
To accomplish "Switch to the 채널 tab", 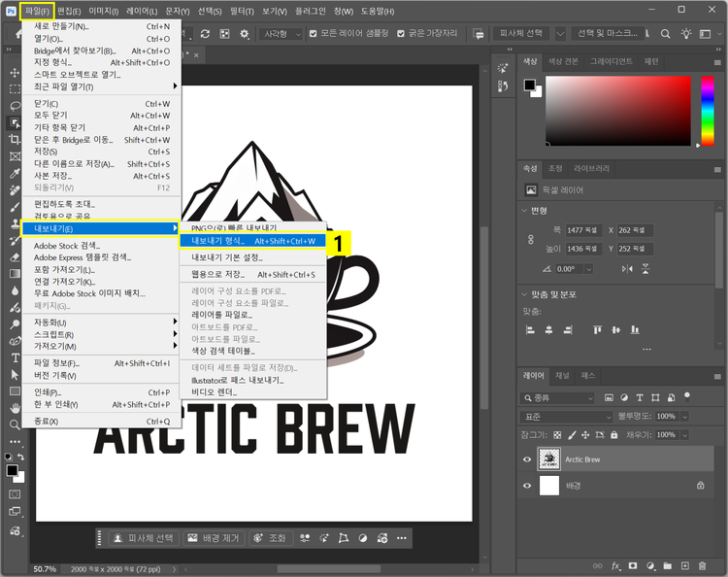I will [x=563, y=375].
